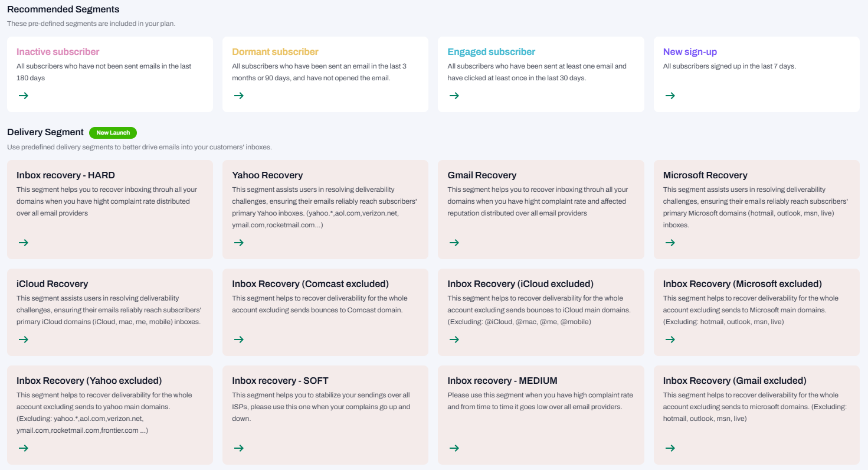Open Yahoo Recovery using its arrow
The width and height of the screenshot is (868, 470).
(238, 243)
